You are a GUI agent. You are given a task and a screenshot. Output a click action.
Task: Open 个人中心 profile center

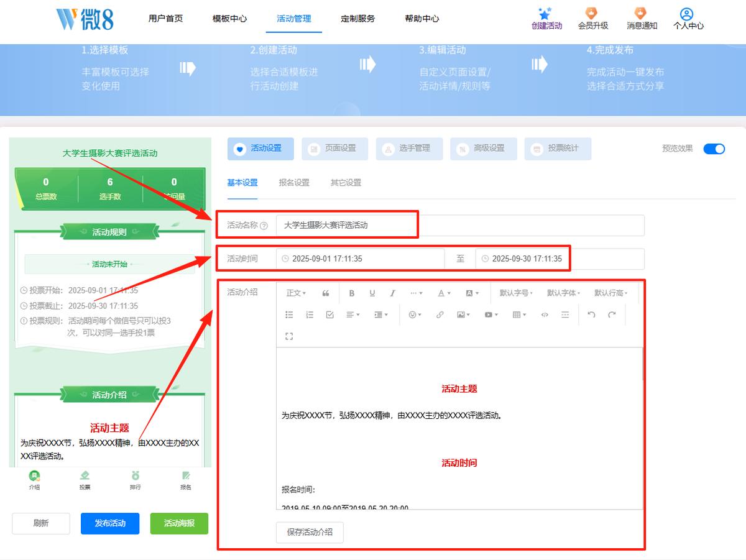[688, 19]
